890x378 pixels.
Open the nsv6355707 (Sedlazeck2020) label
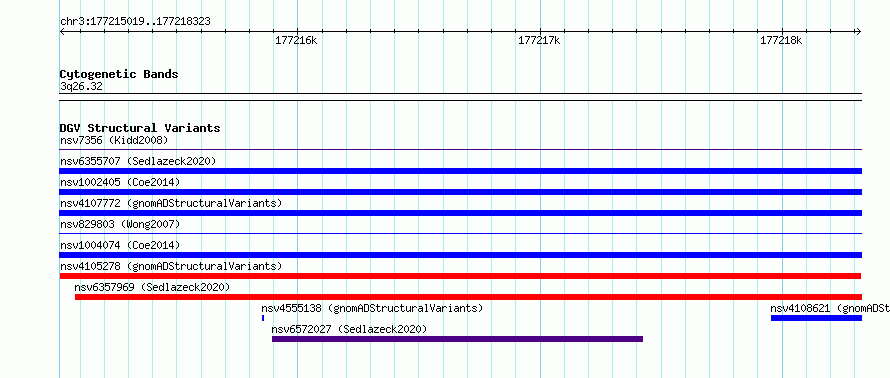coord(138,161)
